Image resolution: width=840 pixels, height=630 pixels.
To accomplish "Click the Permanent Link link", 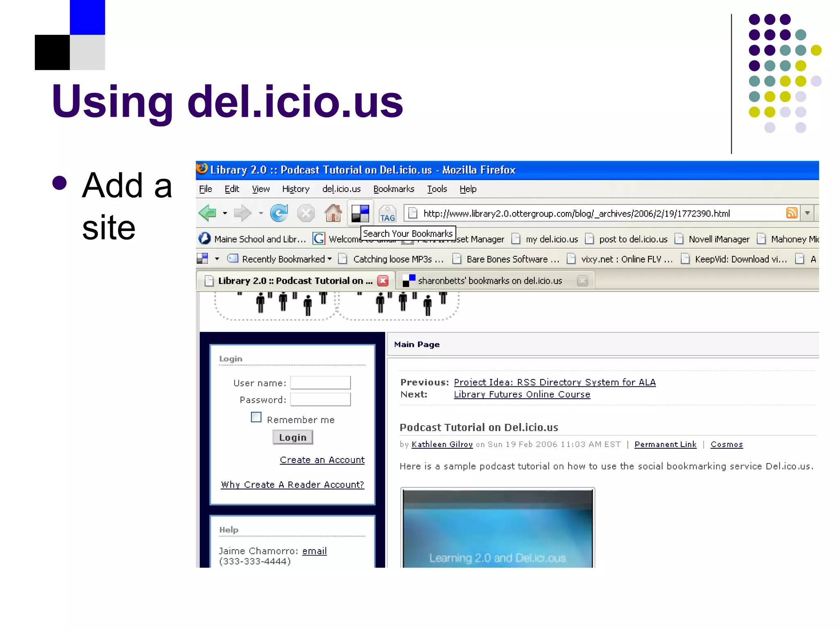I will [x=666, y=445].
